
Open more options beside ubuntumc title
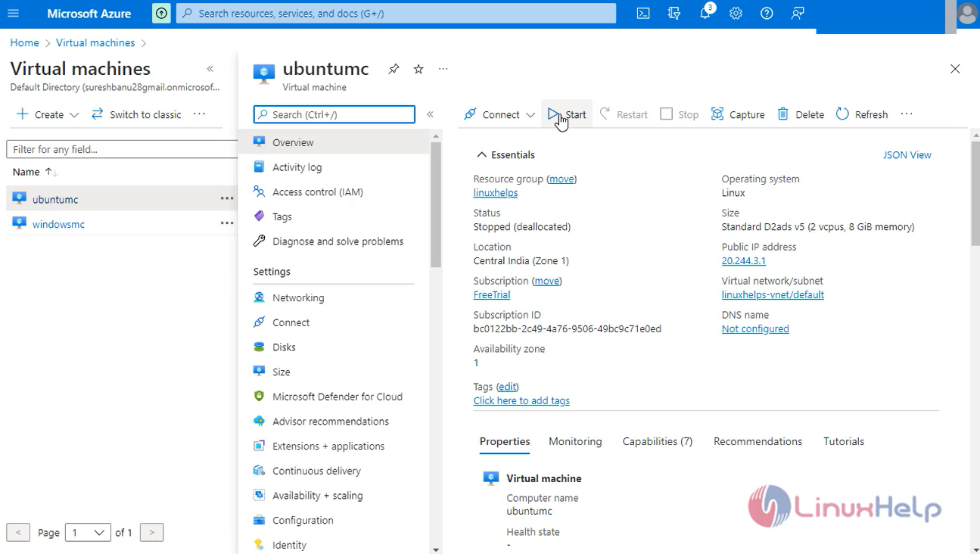pos(443,69)
